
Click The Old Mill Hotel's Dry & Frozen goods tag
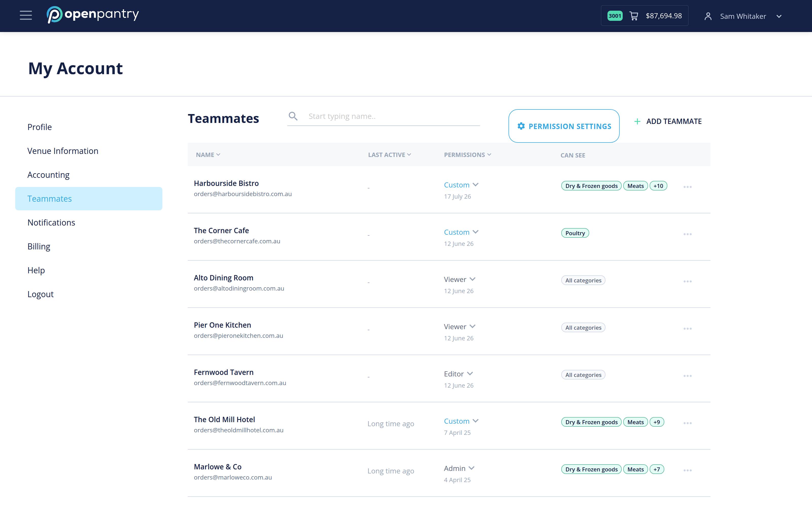point(591,422)
